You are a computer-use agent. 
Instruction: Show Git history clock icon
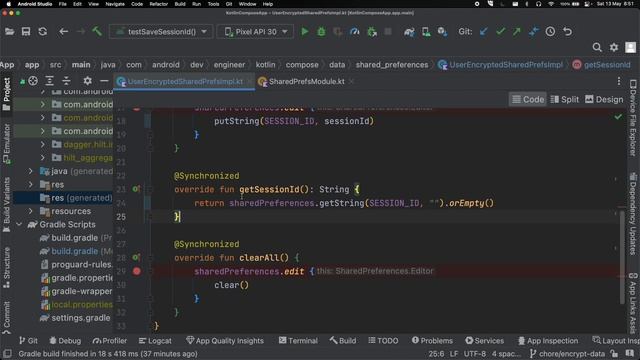(550, 32)
